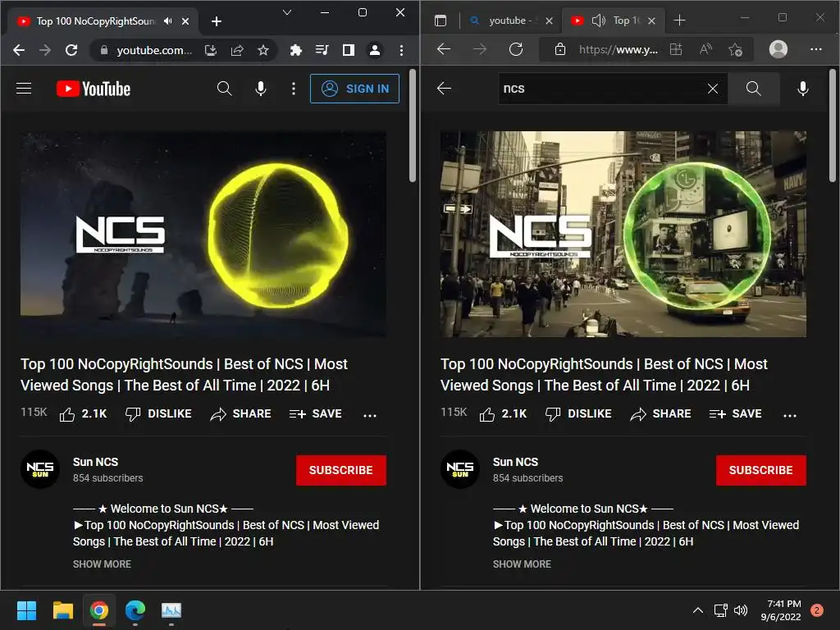Click install app icon in Chrome address bar
Image resolution: width=840 pixels, height=630 pixels.
211,50
